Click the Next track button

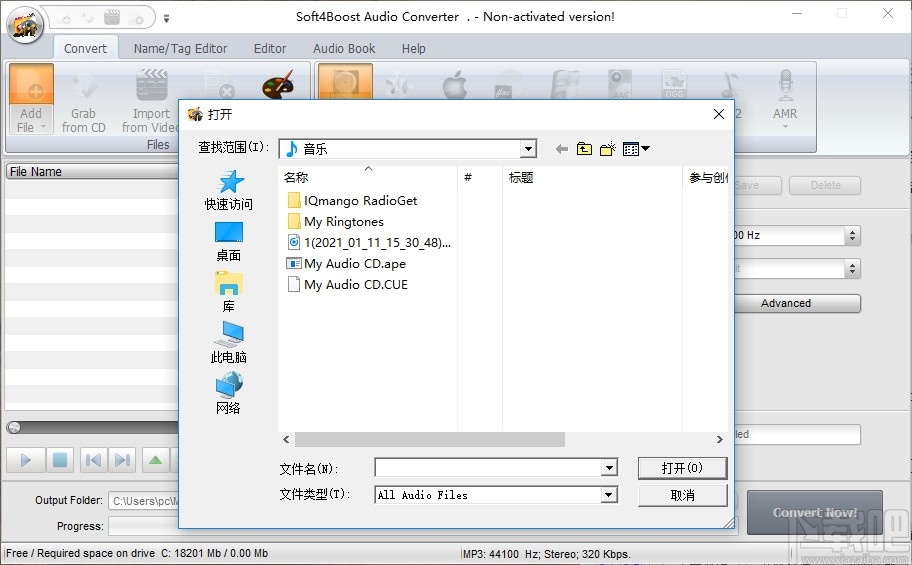(122, 461)
